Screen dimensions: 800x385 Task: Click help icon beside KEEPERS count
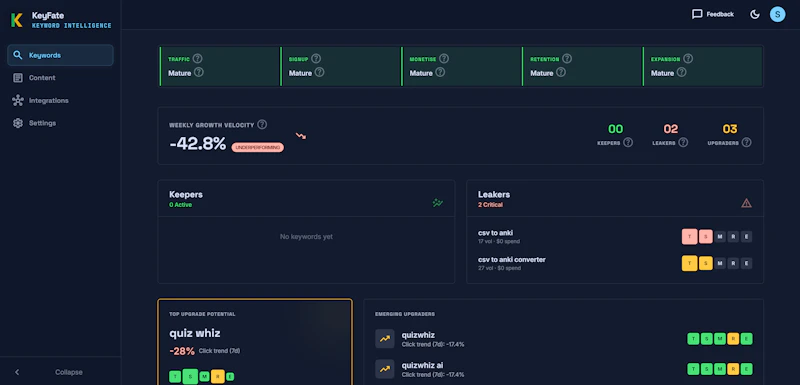(x=628, y=143)
